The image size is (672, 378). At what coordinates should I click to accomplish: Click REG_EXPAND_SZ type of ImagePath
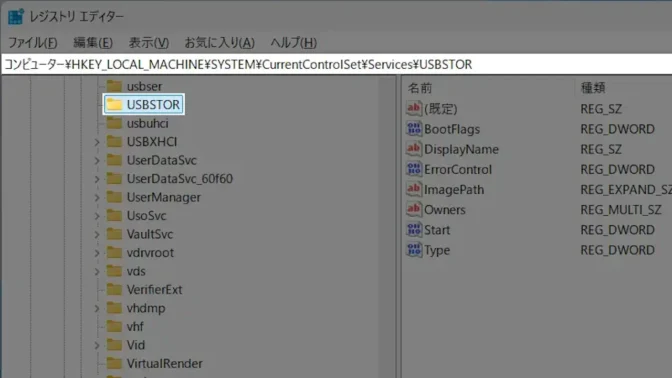point(626,189)
